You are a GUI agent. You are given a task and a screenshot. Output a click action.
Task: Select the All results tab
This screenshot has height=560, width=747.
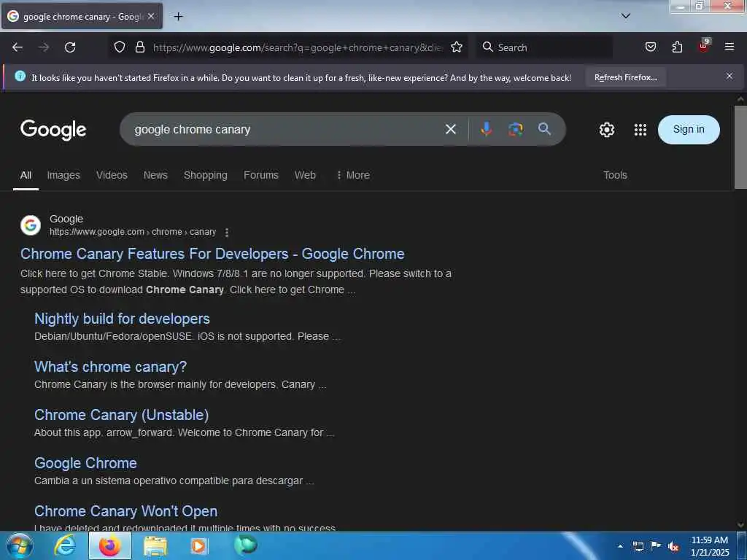tap(26, 175)
